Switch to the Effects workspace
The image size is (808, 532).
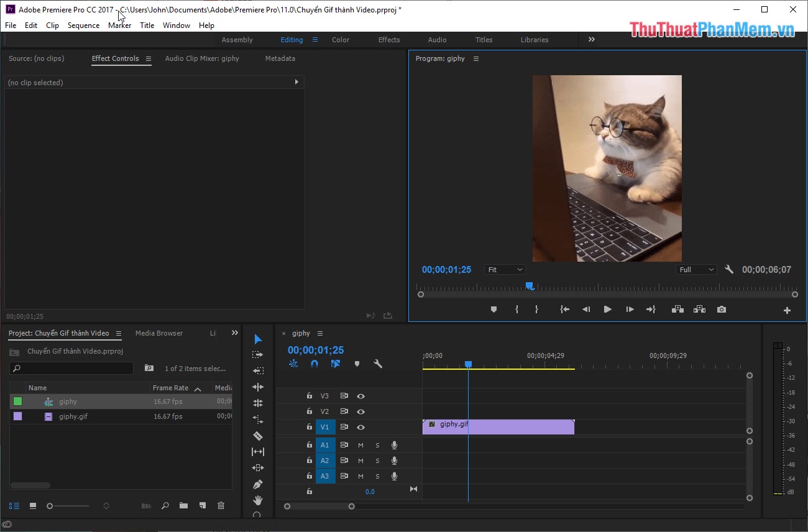[388, 39]
